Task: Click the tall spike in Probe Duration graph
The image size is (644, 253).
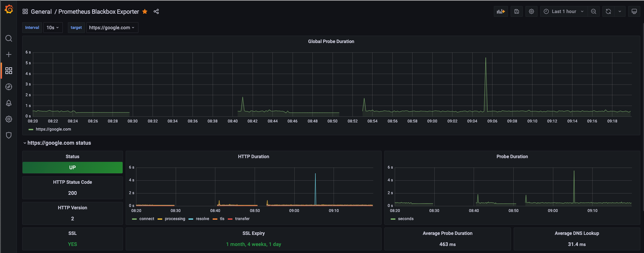Action: (574, 187)
